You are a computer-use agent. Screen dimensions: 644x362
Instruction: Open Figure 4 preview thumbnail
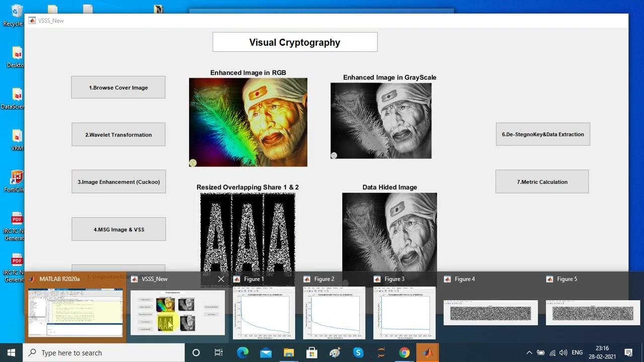491,313
